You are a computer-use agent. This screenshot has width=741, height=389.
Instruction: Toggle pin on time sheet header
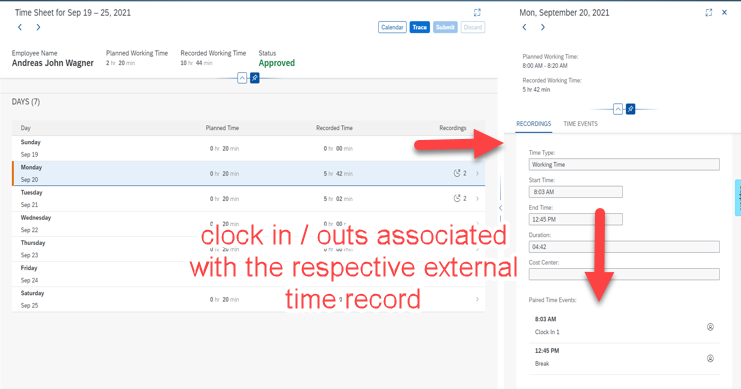tap(255, 78)
